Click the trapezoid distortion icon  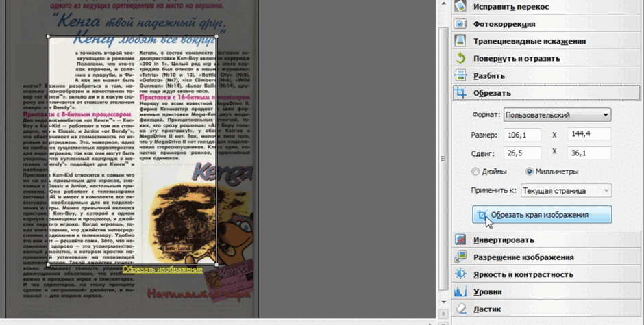460,41
